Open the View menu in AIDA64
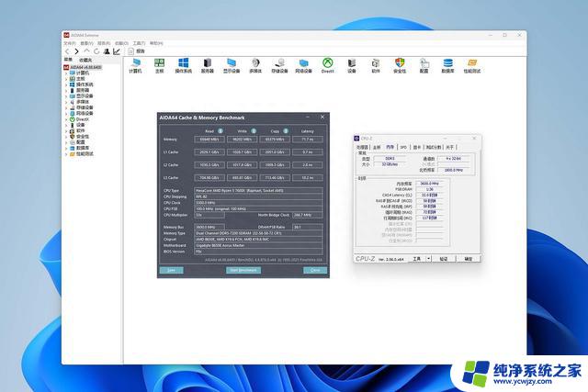 (x=86, y=43)
